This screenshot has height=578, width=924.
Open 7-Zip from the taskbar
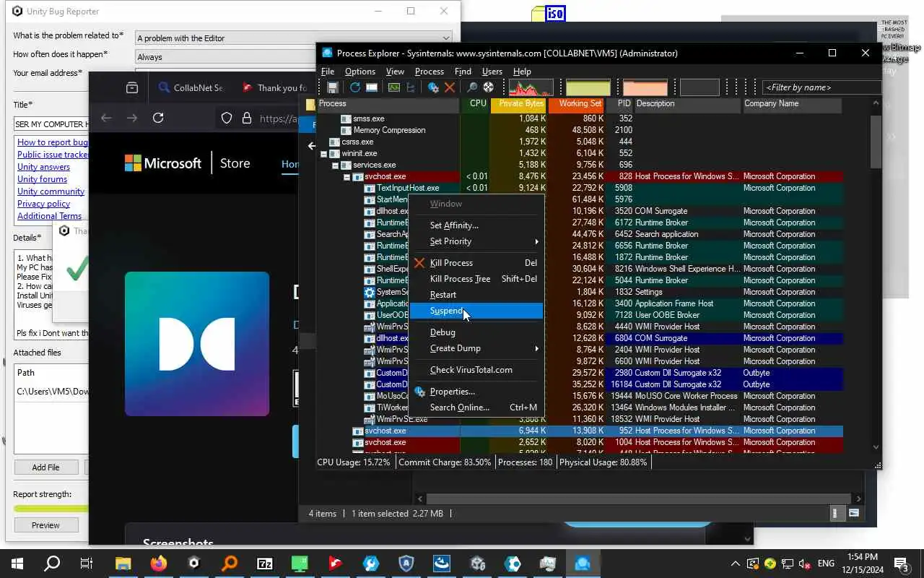click(x=264, y=564)
